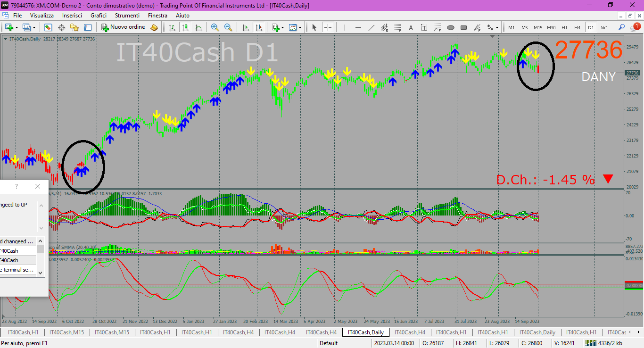Viewport: 644px width, 348px height.
Task: Open the Visualizza menu
Action: point(42,15)
